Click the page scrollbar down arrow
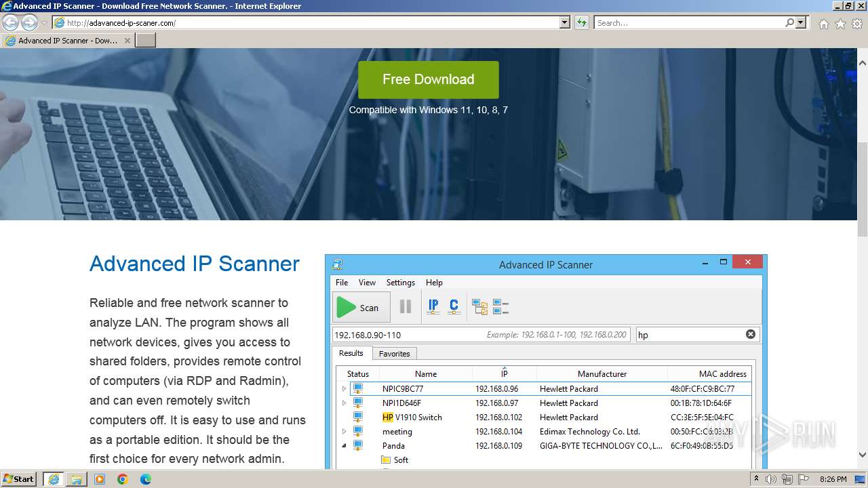 [x=863, y=455]
